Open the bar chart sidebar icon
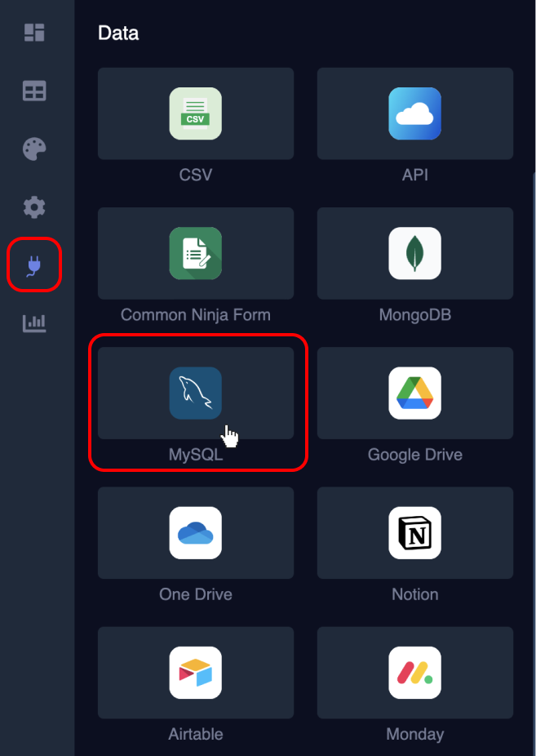The height and width of the screenshot is (756, 536). coord(34,323)
